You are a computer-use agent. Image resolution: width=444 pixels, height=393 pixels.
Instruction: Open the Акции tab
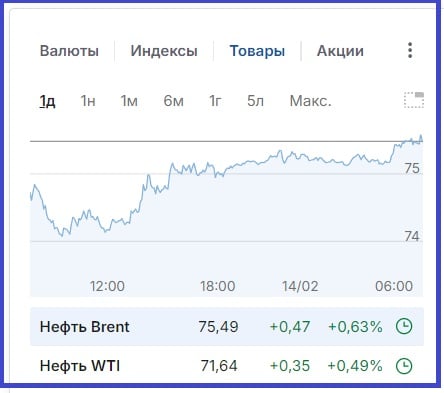tap(340, 51)
